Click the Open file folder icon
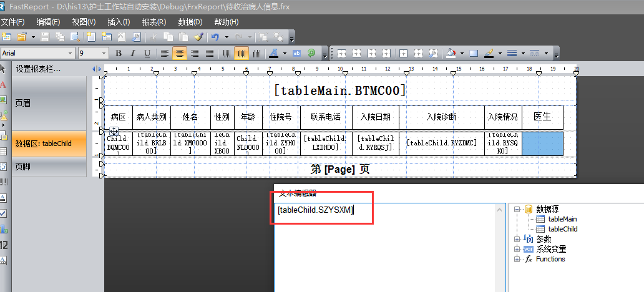Image resolution: width=644 pixels, height=292 pixels. pyautogui.click(x=21, y=37)
